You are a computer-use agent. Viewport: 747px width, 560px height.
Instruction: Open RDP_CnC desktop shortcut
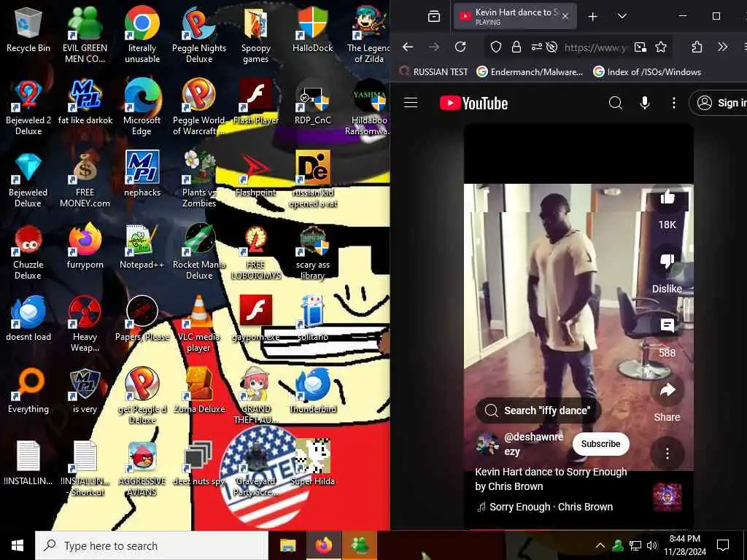pyautogui.click(x=312, y=102)
